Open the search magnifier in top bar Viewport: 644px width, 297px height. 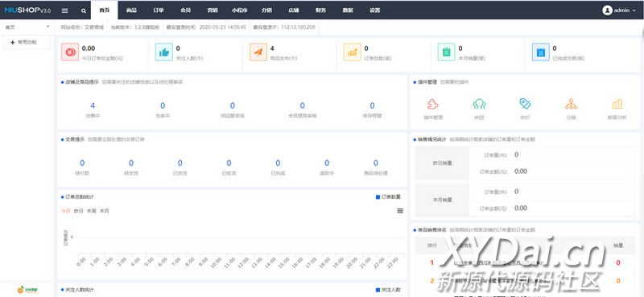tap(84, 11)
